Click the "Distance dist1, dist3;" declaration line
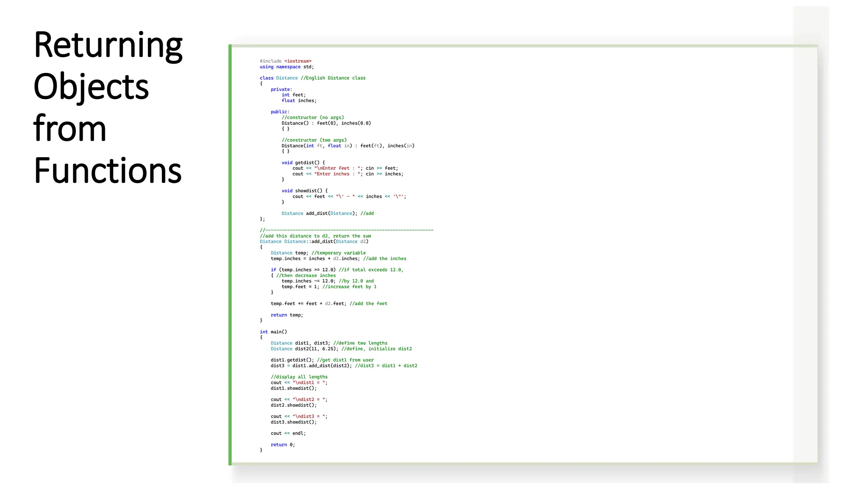Screen dimensions: 868x488 (329, 343)
